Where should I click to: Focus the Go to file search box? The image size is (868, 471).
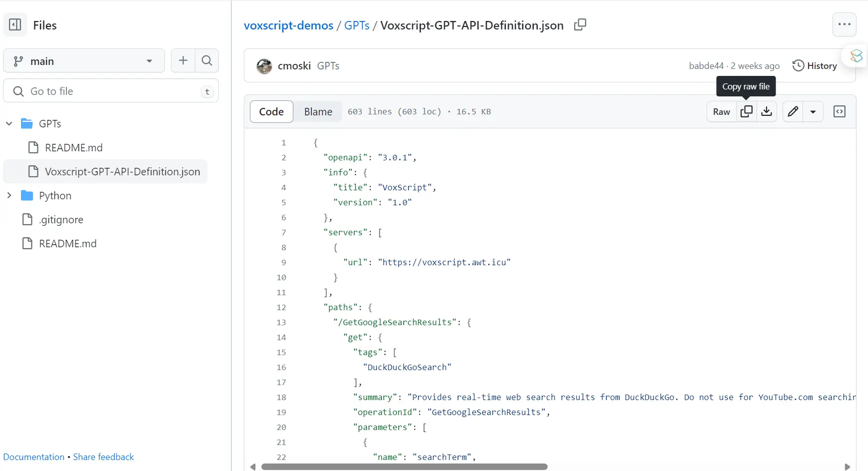pyautogui.click(x=111, y=91)
